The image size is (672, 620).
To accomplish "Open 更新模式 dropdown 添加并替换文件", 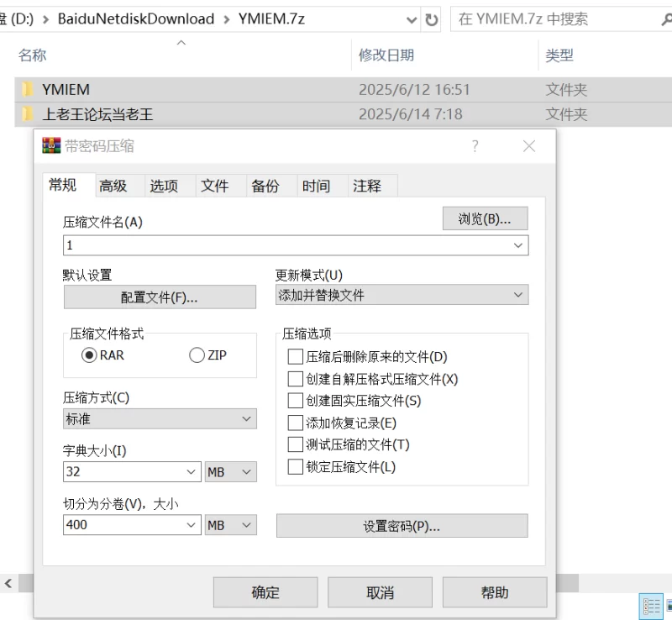I will click(x=402, y=295).
